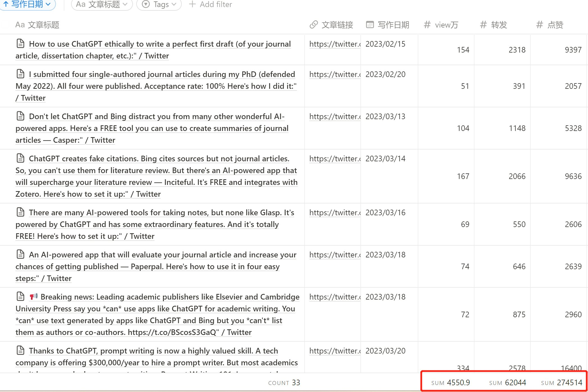Click the 文章链接 column header
The height and width of the screenshot is (392, 588).
(x=332, y=25)
